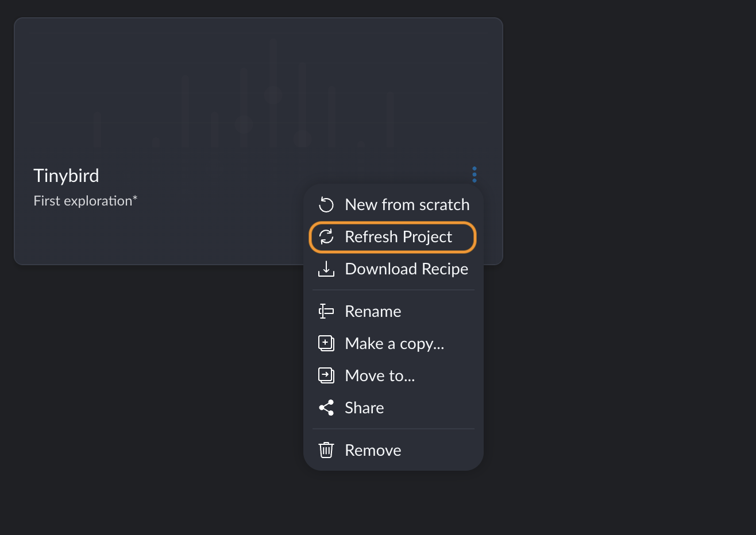Click the Rename text-cursor icon

pos(326,311)
